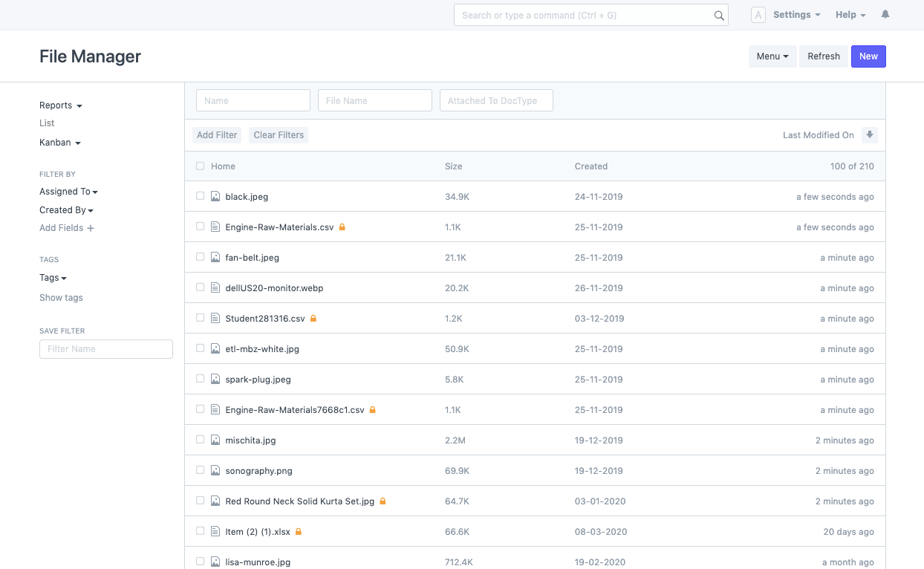Image resolution: width=924 pixels, height=569 pixels.
Task: Click the lock icon next to Student281316.csv
Action: (313, 319)
